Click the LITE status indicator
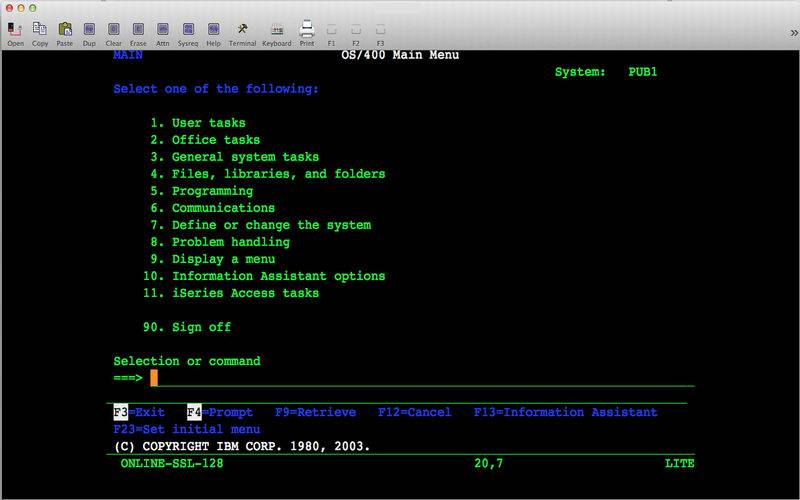The height and width of the screenshot is (500, 800). pyautogui.click(x=680, y=463)
